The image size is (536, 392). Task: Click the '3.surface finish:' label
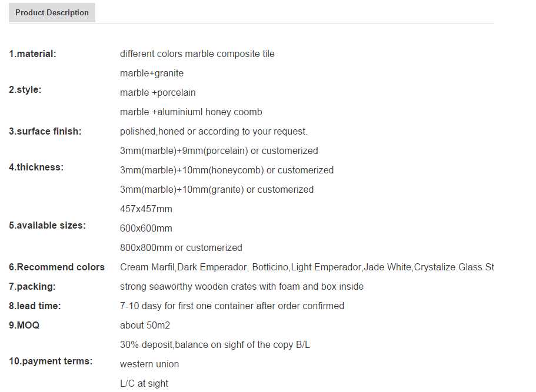coord(45,131)
